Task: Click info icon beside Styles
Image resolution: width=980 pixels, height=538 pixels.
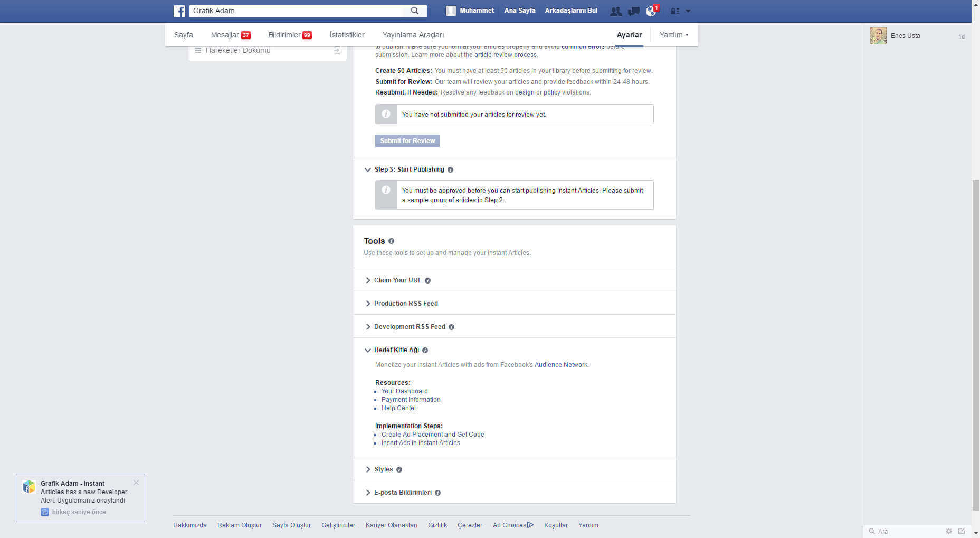Action: 399,470
